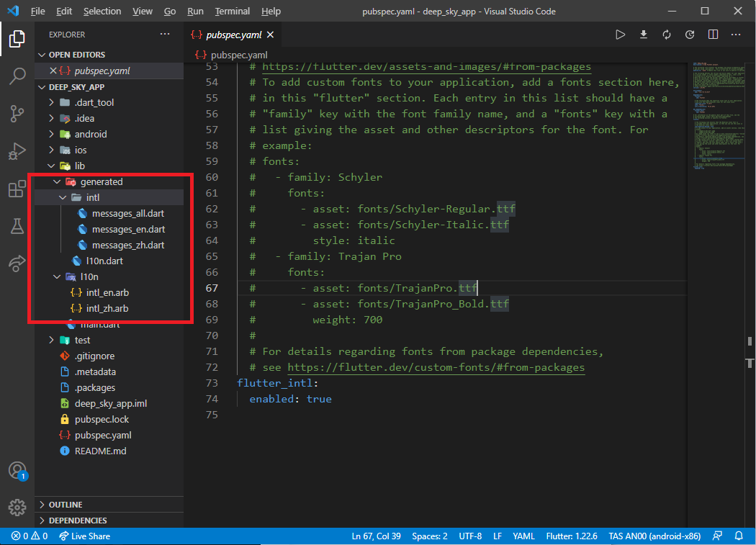Expand the test folder

(52, 341)
